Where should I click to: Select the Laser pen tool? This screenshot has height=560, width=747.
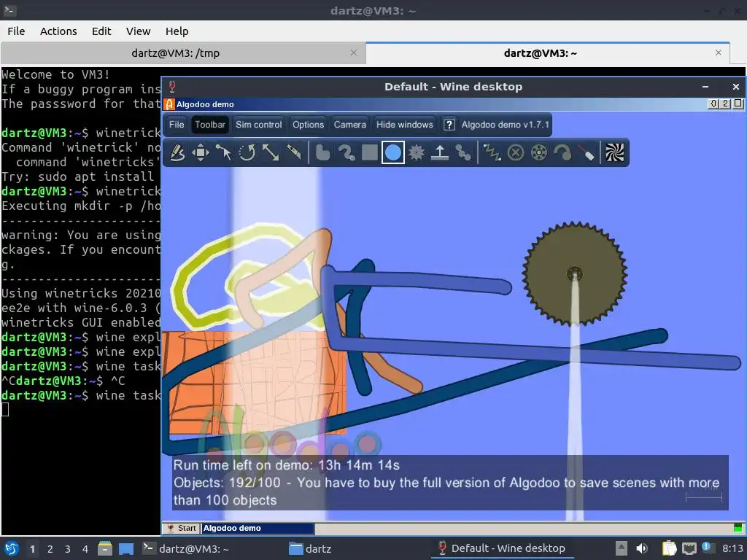(x=587, y=153)
